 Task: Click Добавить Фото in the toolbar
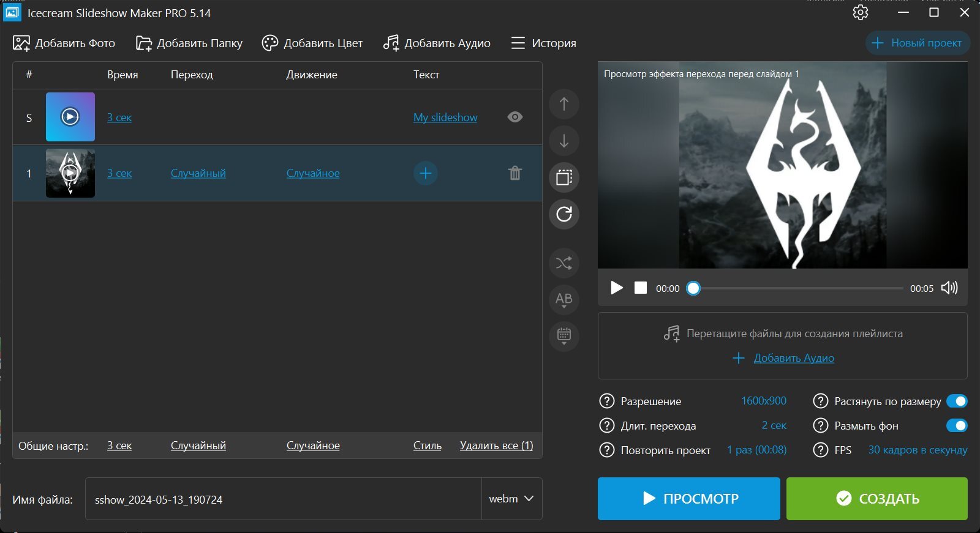[x=64, y=43]
